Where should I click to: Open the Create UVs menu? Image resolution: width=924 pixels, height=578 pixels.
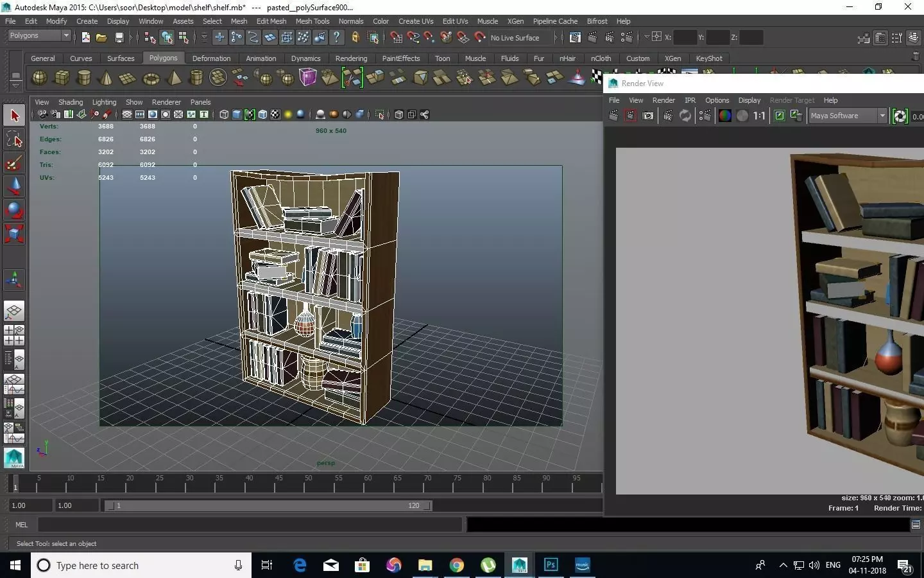[x=416, y=21]
